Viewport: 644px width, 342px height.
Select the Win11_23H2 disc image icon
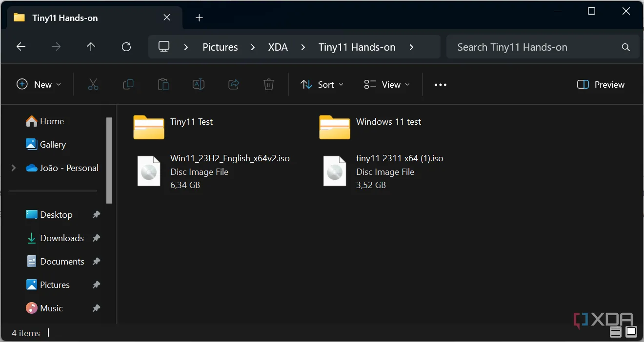click(x=149, y=171)
